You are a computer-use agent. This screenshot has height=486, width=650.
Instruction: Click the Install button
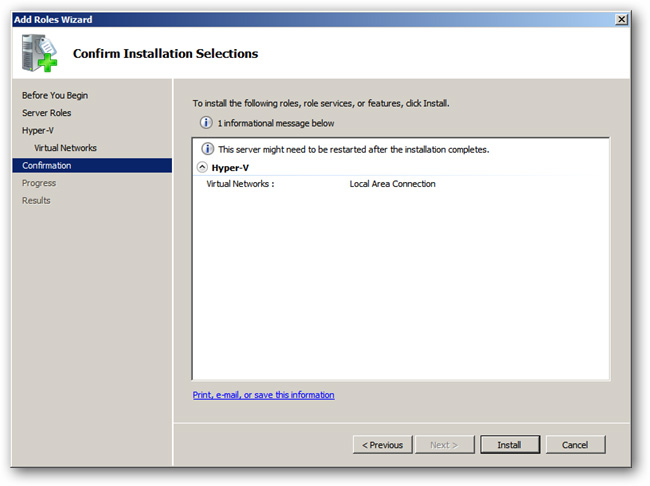tap(510, 445)
